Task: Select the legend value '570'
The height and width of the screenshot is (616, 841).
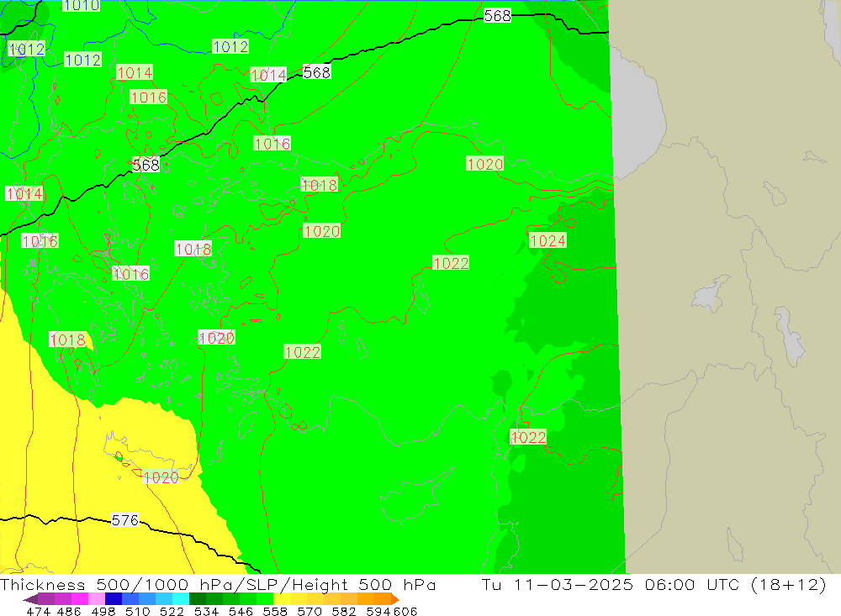Action: click(309, 611)
